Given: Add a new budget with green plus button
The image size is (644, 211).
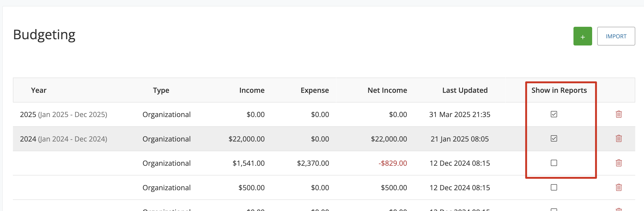Looking at the screenshot, I should coord(582,36).
